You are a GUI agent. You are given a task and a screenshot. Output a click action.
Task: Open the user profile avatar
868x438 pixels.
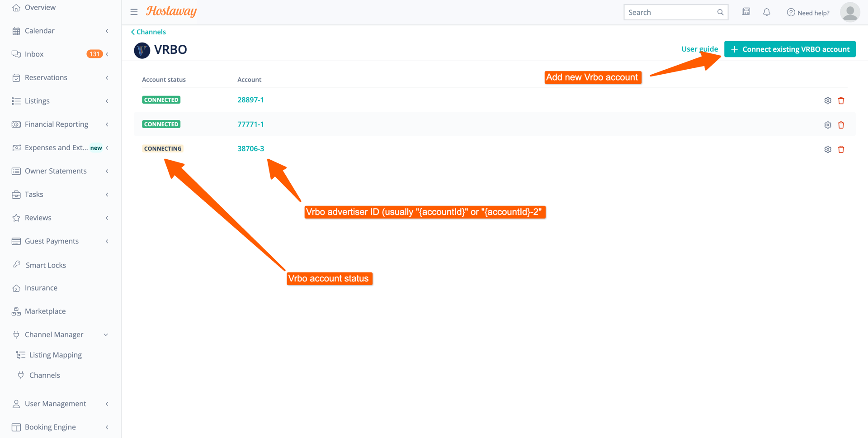click(x=850, y=12)
